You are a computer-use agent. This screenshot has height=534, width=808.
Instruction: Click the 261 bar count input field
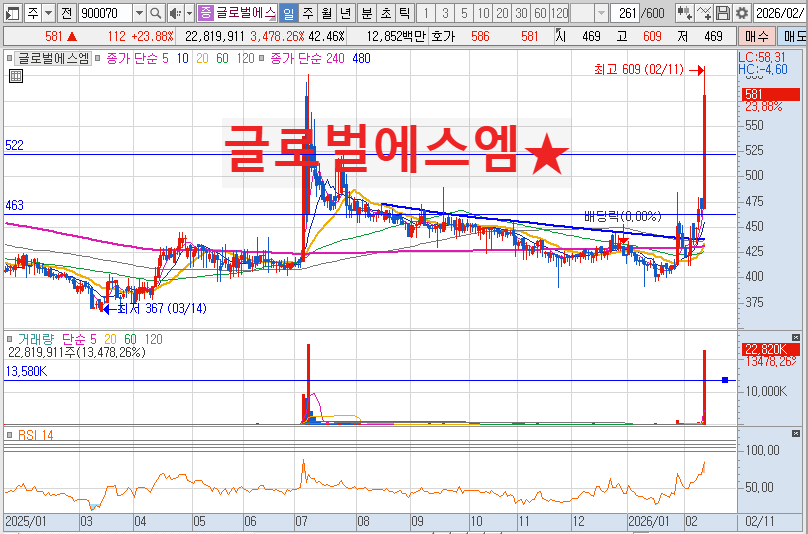[x=625, y=13]
